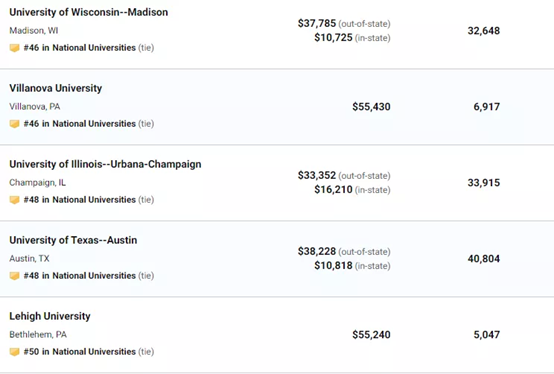Screen dimensions: 554x374
Task: Click Illinois's #48 in National Universities ranking
Action: tap(89, 200)
